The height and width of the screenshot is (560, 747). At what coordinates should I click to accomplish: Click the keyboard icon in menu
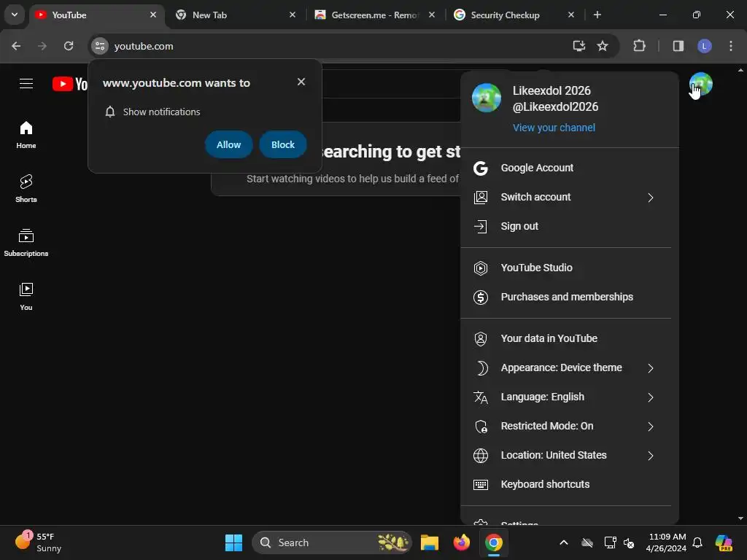(x=480, y=485)
